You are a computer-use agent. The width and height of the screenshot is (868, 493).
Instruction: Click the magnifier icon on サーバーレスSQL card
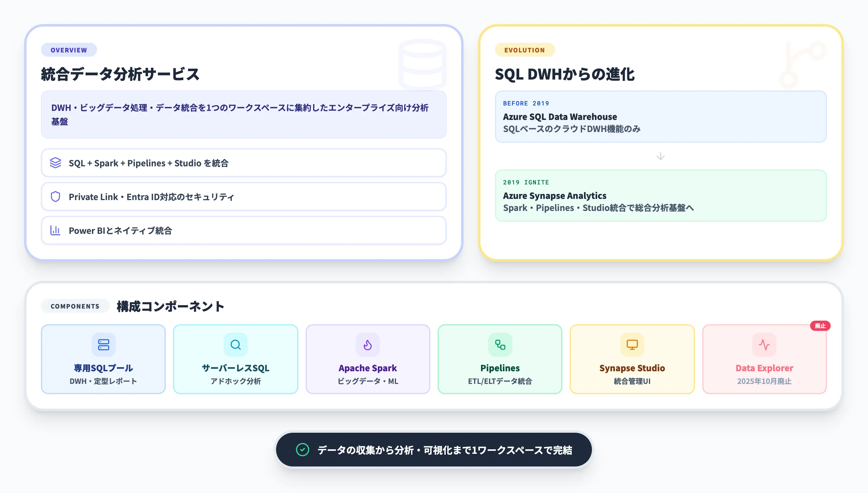click(236, 345)
